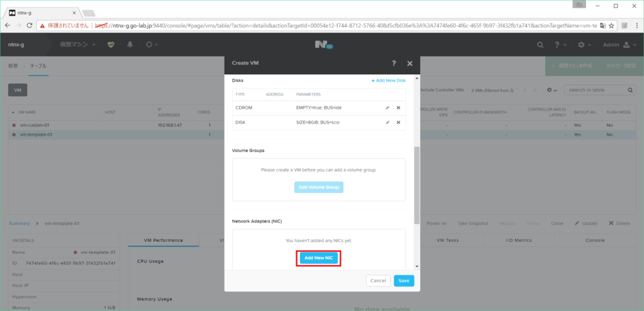Click the Nutanix logo in header
The height and width of the screenshot is (311, 644).
323,45
